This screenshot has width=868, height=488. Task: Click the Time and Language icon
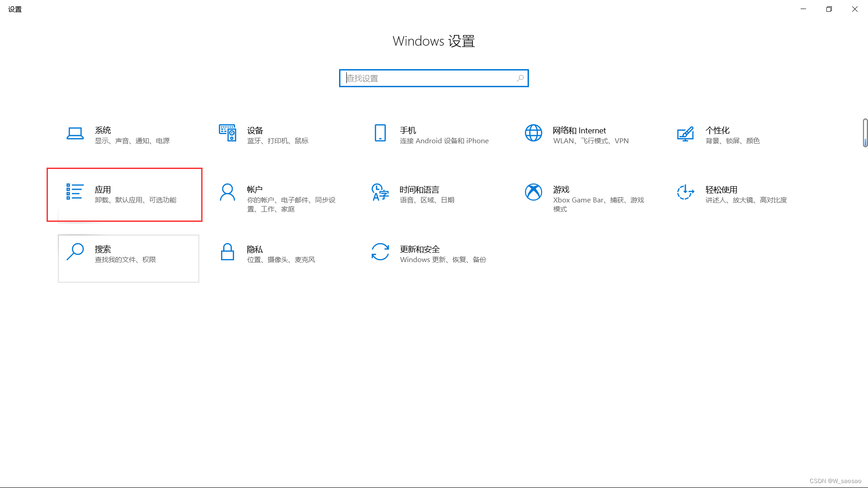point(380,192)
